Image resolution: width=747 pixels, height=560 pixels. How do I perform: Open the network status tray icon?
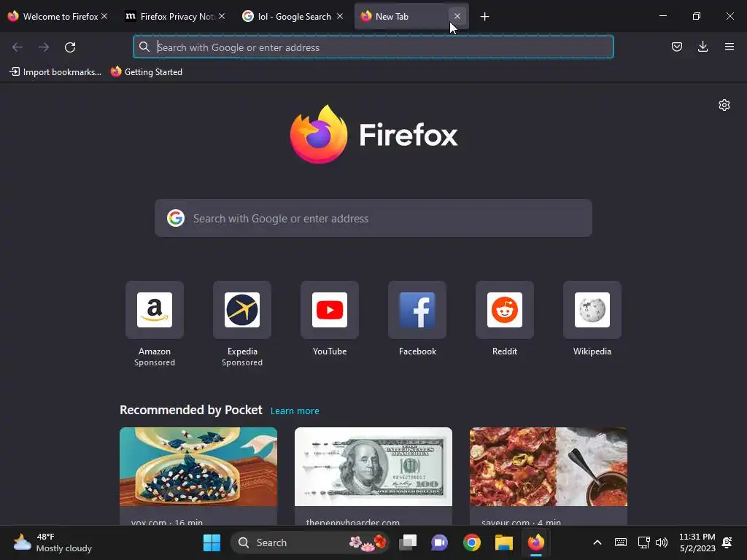(x=643, y=542)
